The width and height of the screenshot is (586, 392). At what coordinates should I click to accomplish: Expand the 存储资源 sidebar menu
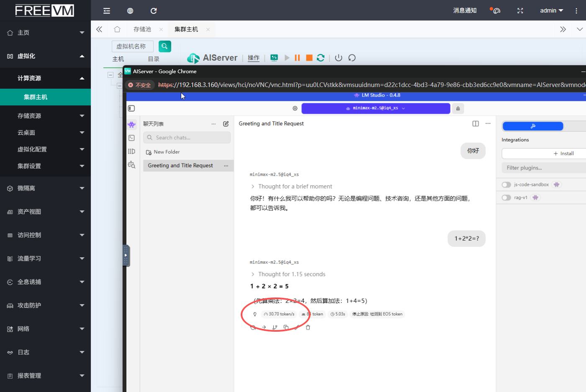(x=45, y=116)
